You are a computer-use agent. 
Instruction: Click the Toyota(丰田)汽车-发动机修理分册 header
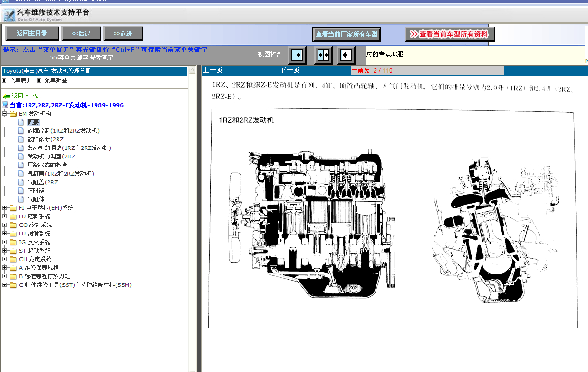pos(94,71)
